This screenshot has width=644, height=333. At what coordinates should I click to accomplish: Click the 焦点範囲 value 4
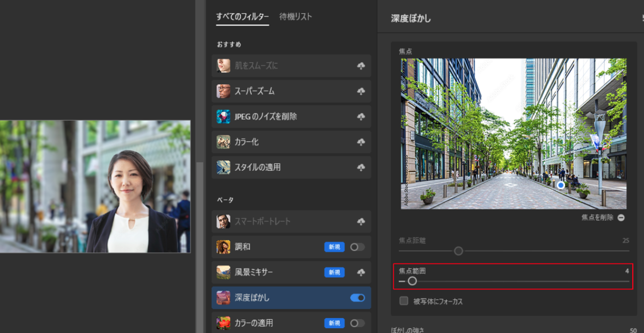tap(627, 271)
